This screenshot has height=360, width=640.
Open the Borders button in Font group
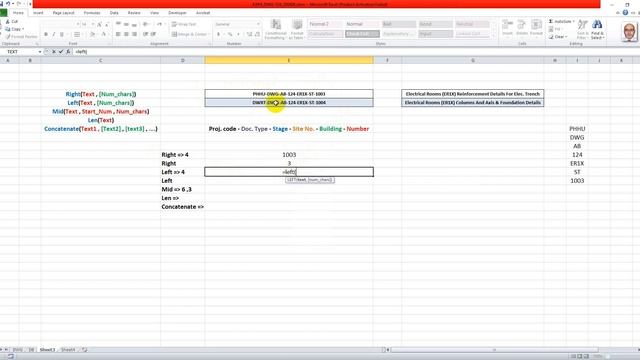pyautogui.click(x=77, y=34)
